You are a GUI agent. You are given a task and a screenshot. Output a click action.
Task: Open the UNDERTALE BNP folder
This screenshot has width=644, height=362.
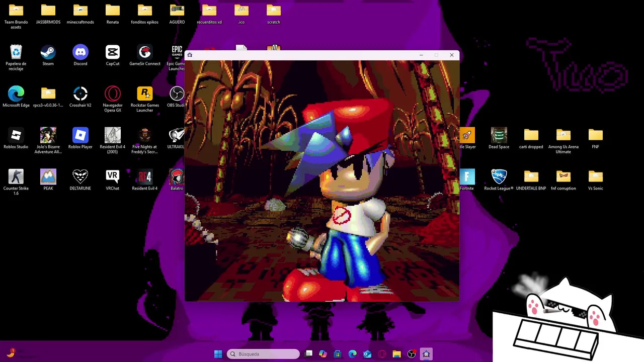[x=531, y=180]
